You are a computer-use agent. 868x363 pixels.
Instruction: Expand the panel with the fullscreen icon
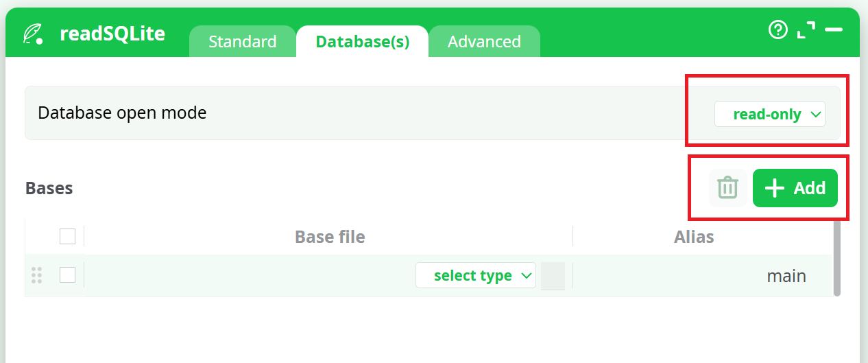806,30
